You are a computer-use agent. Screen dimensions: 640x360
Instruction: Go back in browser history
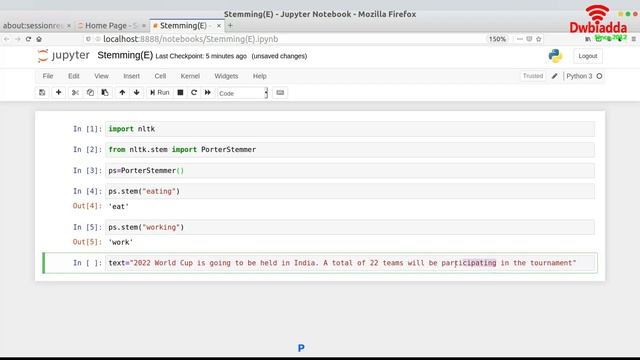coord(7,39)
